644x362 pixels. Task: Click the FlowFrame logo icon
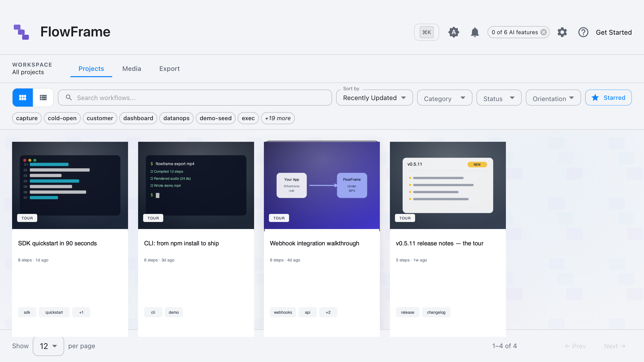click(x=21, y=32)
